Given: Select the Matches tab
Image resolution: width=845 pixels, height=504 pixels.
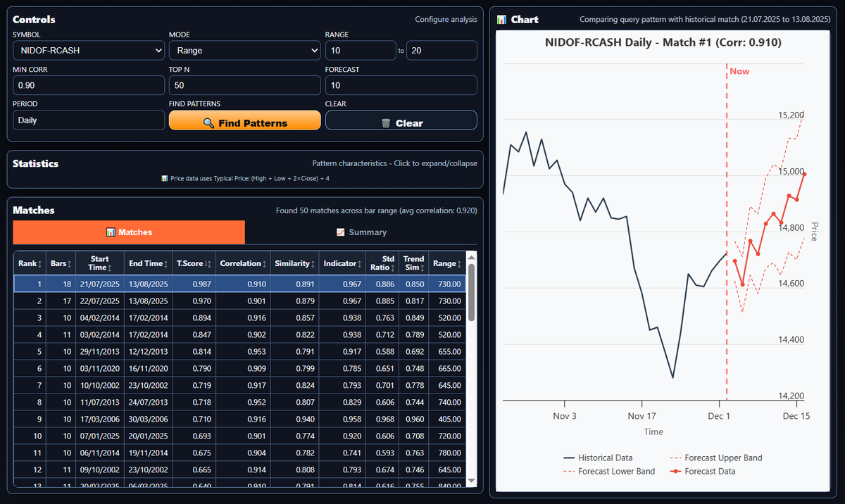Looking at the screenshot, I should 129,232.
